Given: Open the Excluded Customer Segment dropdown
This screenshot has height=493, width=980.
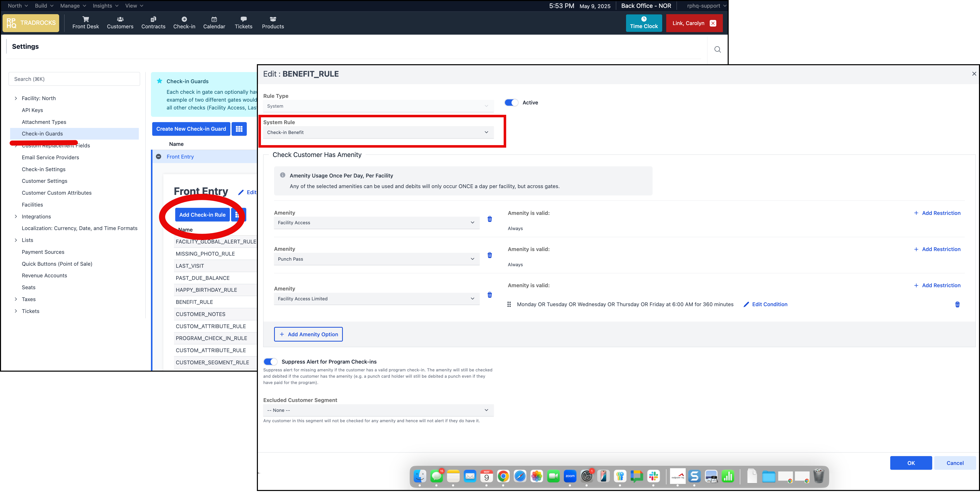Looking at the screenshot, I should (x=378, y=410).
